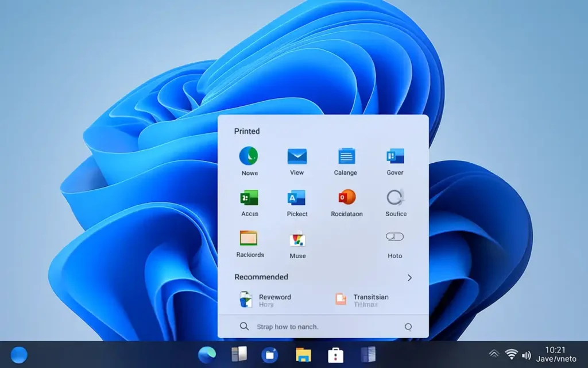
Task: Open the Rockdataon app
Action: point(345,199)
